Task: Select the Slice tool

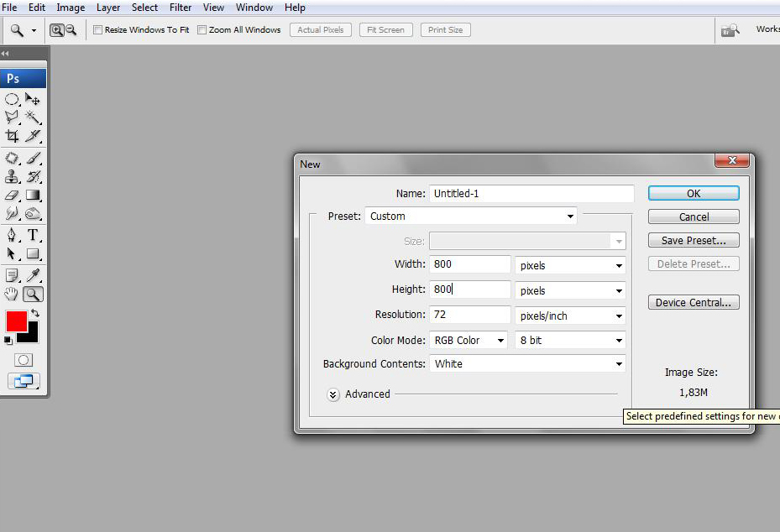Action: (33, 136)
